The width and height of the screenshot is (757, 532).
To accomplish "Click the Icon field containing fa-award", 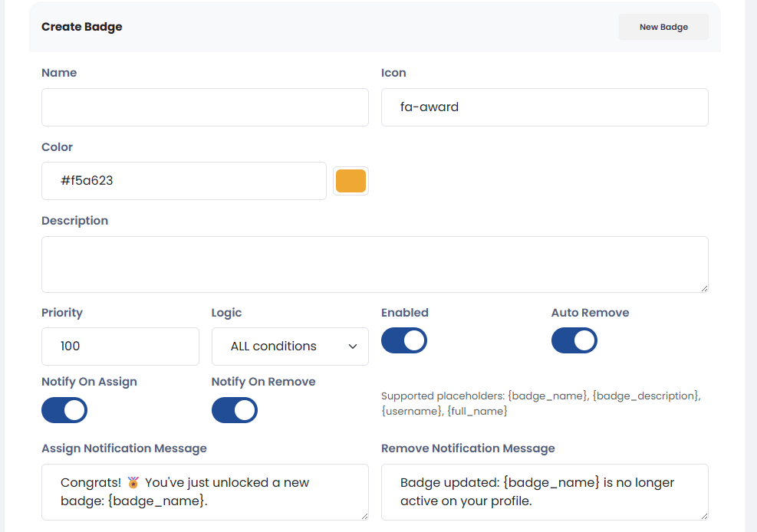I will tap(544, 107).
